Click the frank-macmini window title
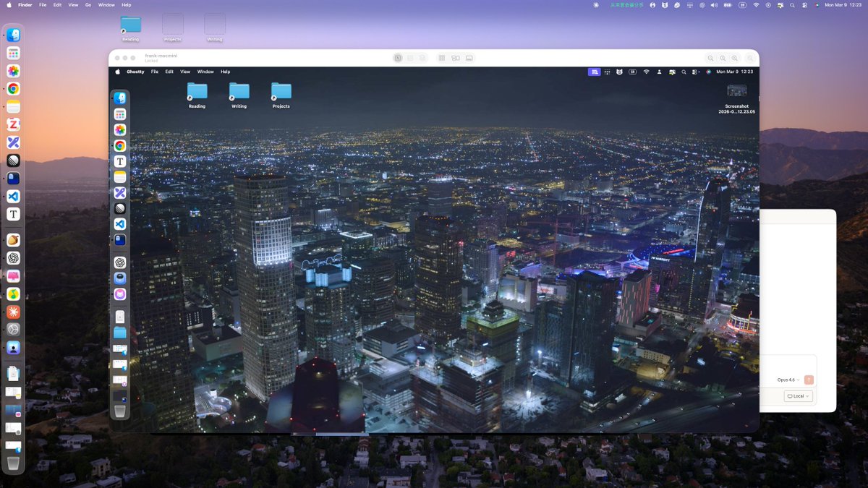This screenshot has width=868, height=488. pyautogui.click(x=161, y=56)
